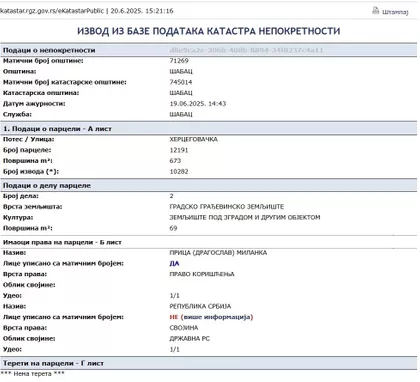Click the red НЕ value
The width and height of the screenshot is (420, 382).
[x=174, y=317]
